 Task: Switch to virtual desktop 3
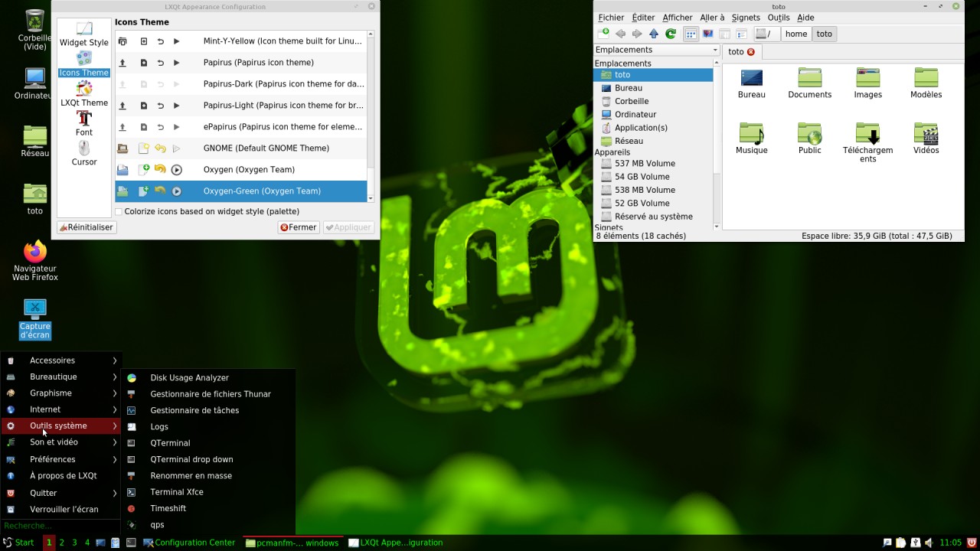point(74,543)
